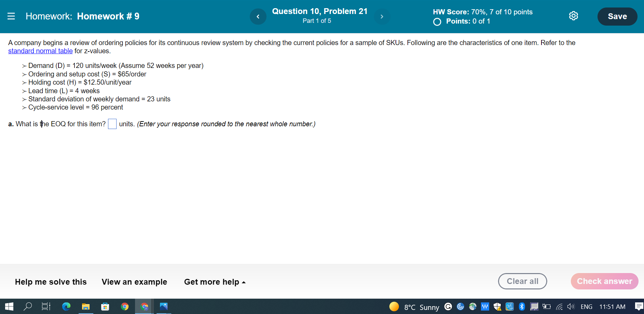Open File Explorer from the taskbar
The width and height of the screenshot is (644, 314).
click(86, 306)
